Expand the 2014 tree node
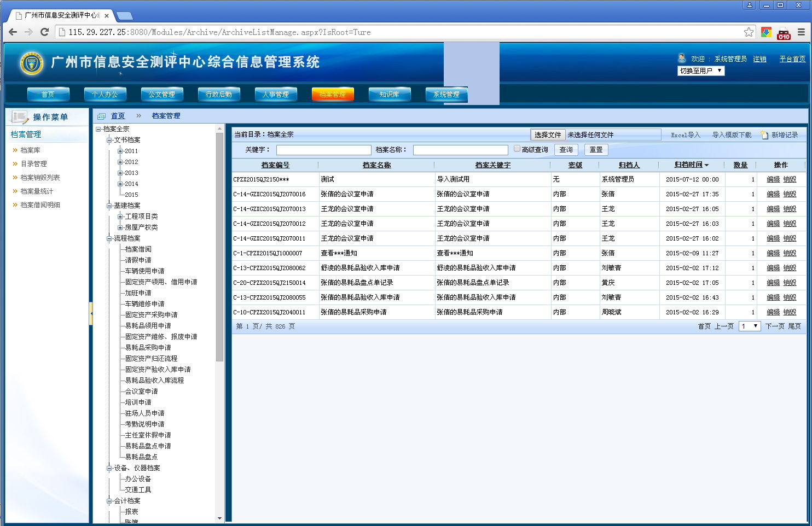 (x=120, y=184)
